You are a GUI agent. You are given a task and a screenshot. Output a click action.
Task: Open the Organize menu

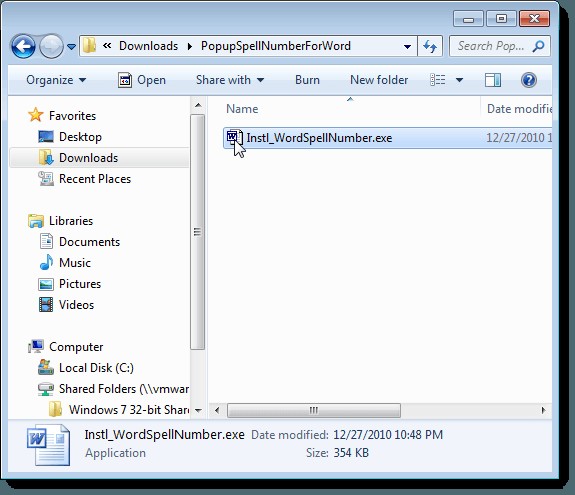click(56, 80)
